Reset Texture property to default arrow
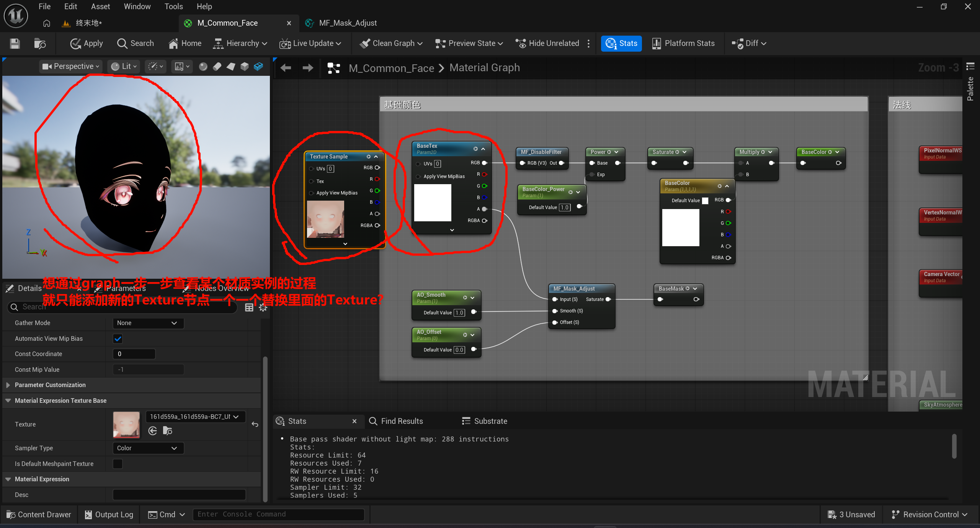This screenshot has width=980, height=528. [255, 424]
